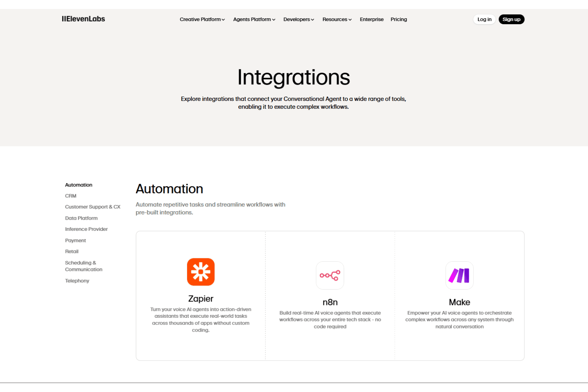Jump to the Data Platform category
The width and height of the screenshot is (588, 392).
(81, 218)
